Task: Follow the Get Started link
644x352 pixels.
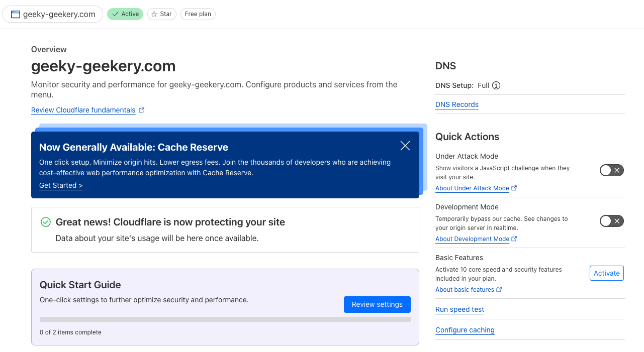Action: [x=61, y=185]
